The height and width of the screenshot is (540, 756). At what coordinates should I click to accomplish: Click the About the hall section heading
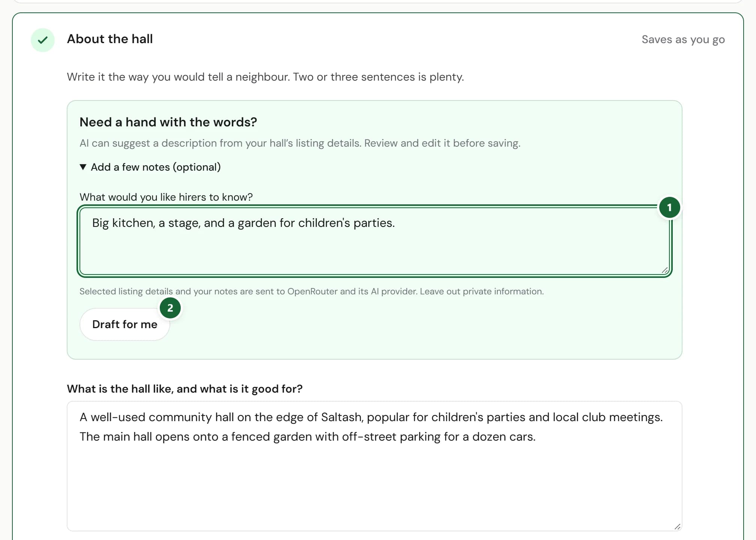point(110,39)
